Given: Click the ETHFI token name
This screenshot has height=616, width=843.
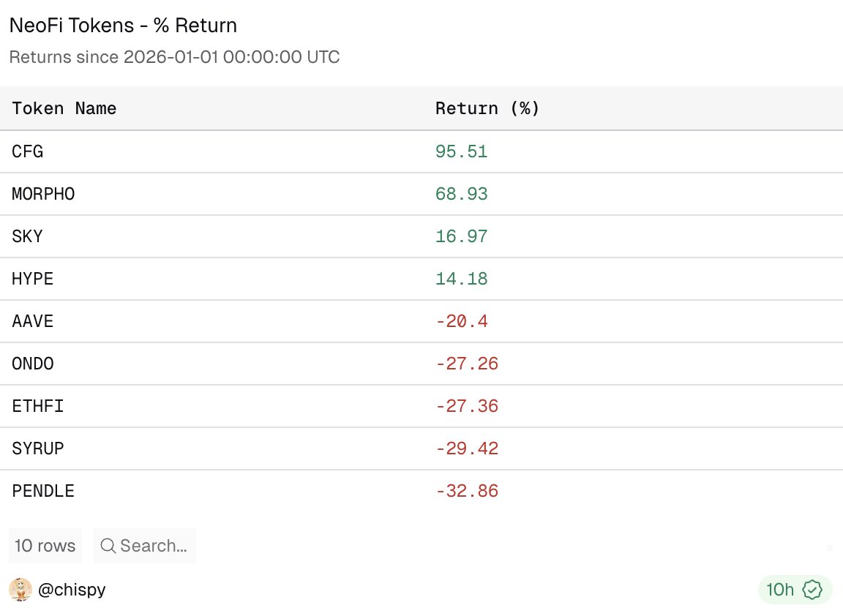Looking at the screenshot, I should 37,406.
